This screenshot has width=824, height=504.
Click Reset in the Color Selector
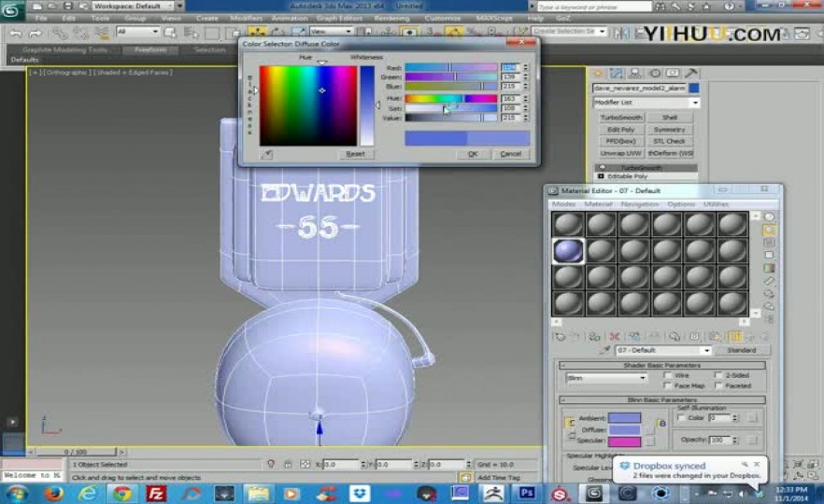[355, 154]
